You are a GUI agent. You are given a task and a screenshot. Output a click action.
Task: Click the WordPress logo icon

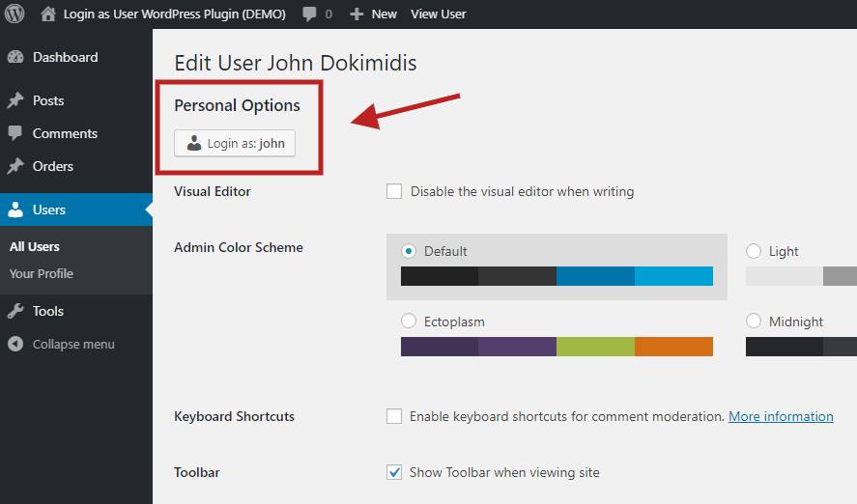[x=14, y=14]
